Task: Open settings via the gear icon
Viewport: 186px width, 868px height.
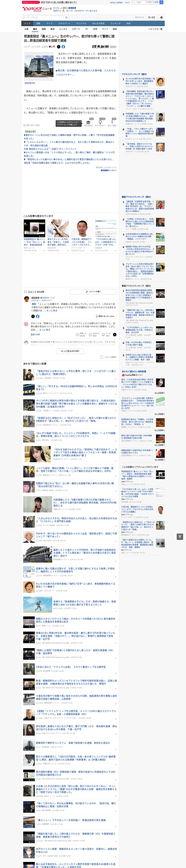Action: point(161,17)
